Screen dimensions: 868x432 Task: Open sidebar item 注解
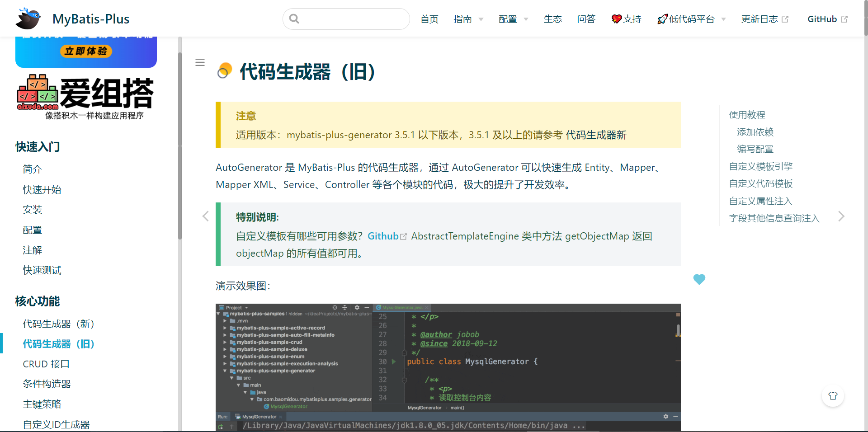click(x=33, y=250)
